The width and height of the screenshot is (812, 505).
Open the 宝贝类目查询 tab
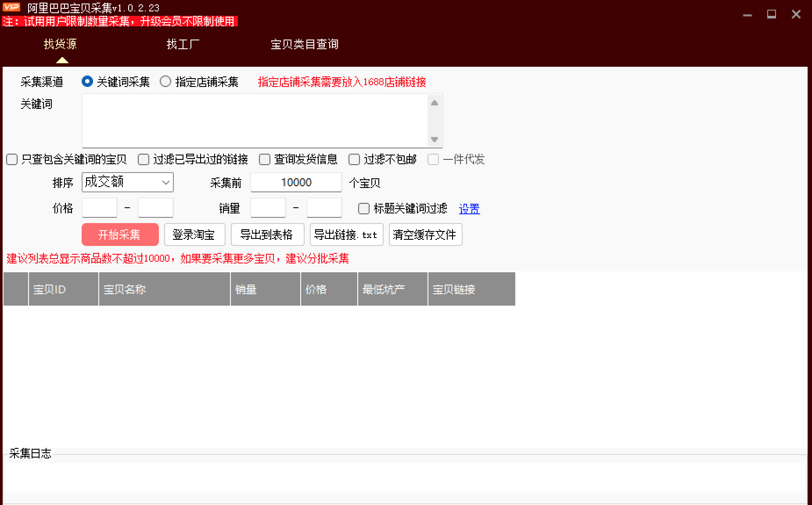click(x=304, y=44)
